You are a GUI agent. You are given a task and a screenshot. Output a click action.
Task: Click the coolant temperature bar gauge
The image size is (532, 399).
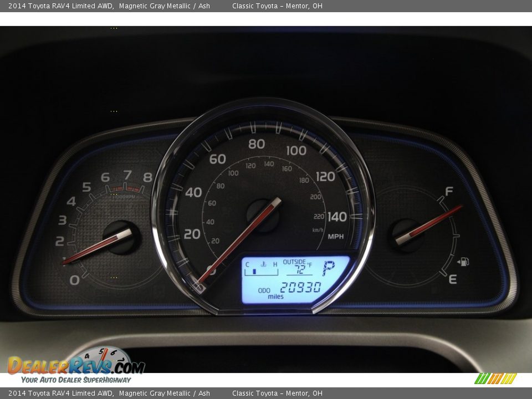[261, 272]
